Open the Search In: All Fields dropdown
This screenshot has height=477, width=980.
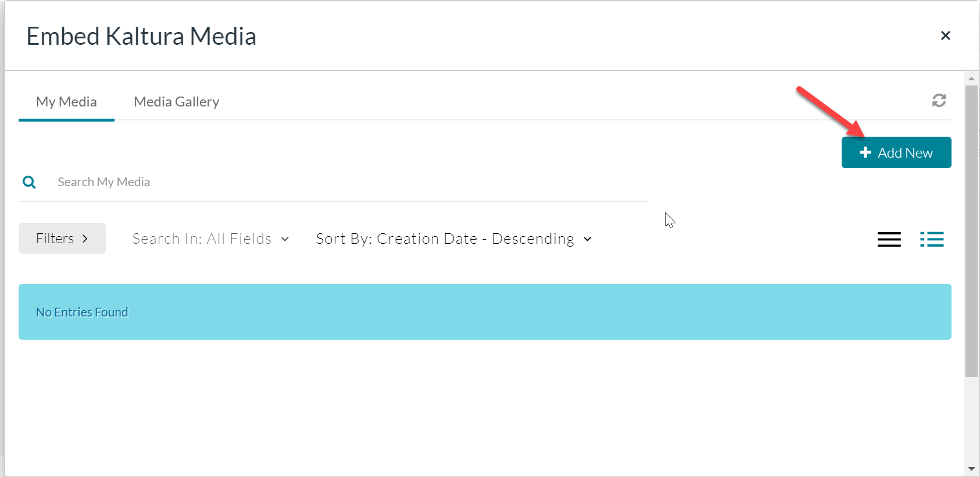(x=210, y=239)
